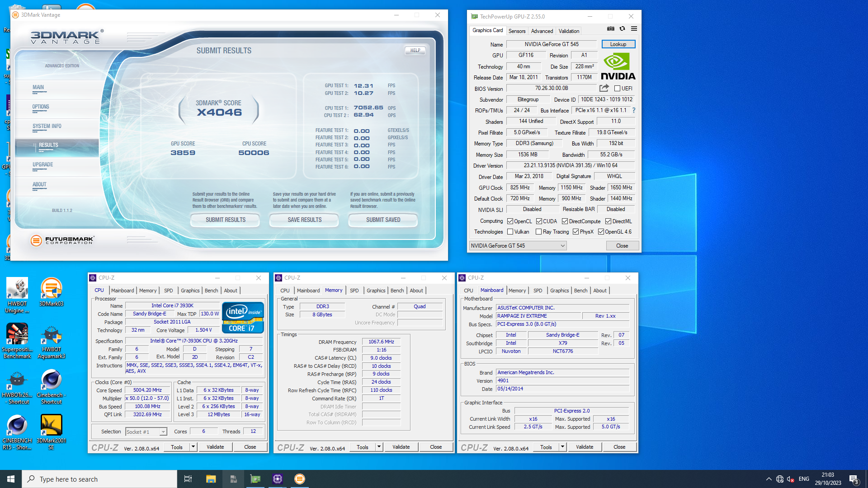Toggle the OpenGL 4.6 checkbox
The height and width of the screenshot is (488, 868).
click(x=601, y=232)
